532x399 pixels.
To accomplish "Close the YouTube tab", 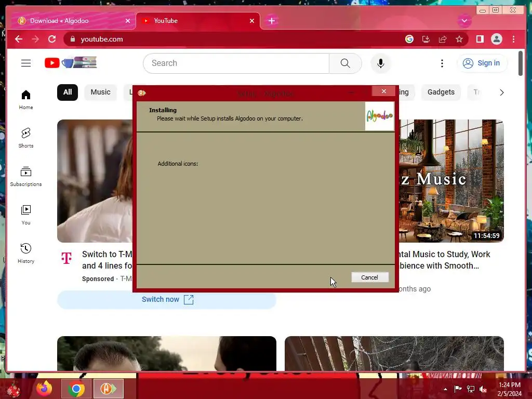I will coord(252,21).
